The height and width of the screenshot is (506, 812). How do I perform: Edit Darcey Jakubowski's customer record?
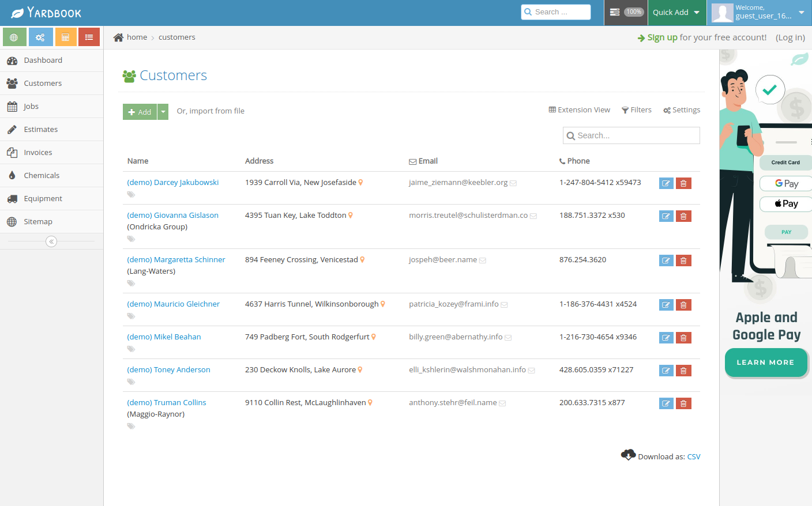click(666, 183)
